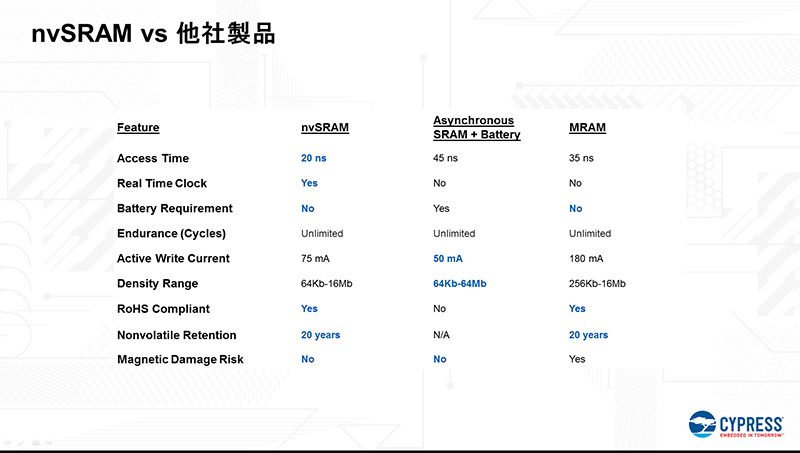Select MRAM 'No' for Battery Requirement
Image resolution: width=800 pixels, height=453 pixels.
point(576,208)
